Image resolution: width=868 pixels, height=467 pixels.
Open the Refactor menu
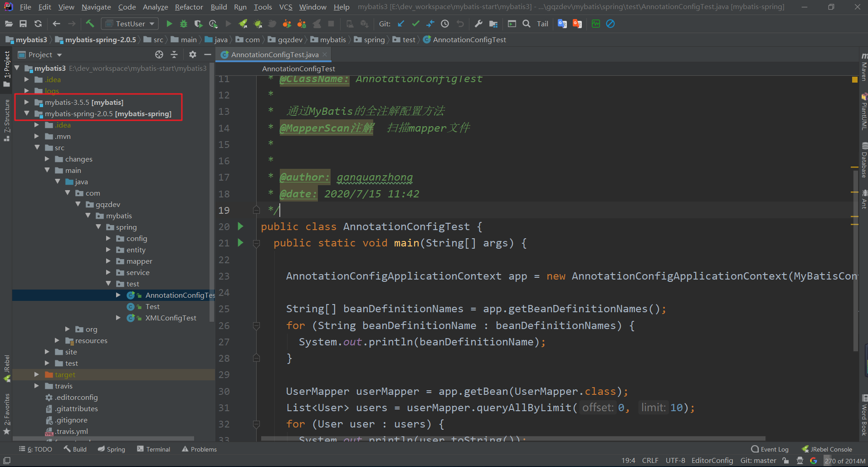pos(189,7)
